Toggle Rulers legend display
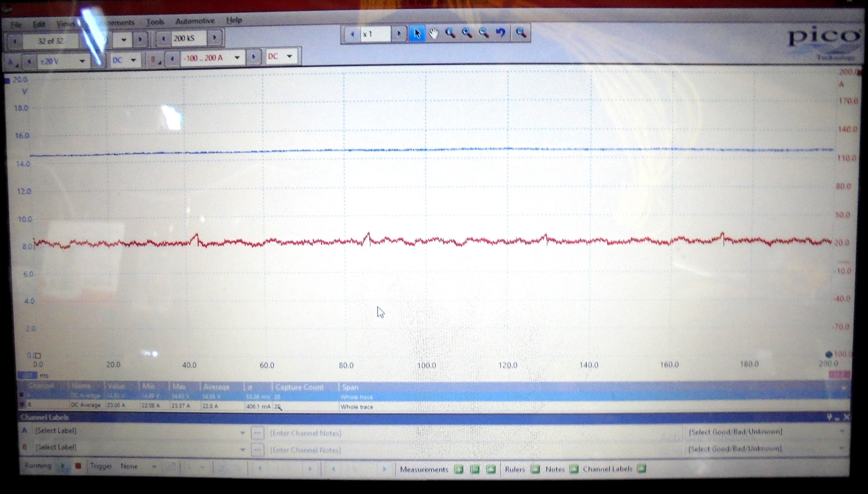 click(535, 469)
